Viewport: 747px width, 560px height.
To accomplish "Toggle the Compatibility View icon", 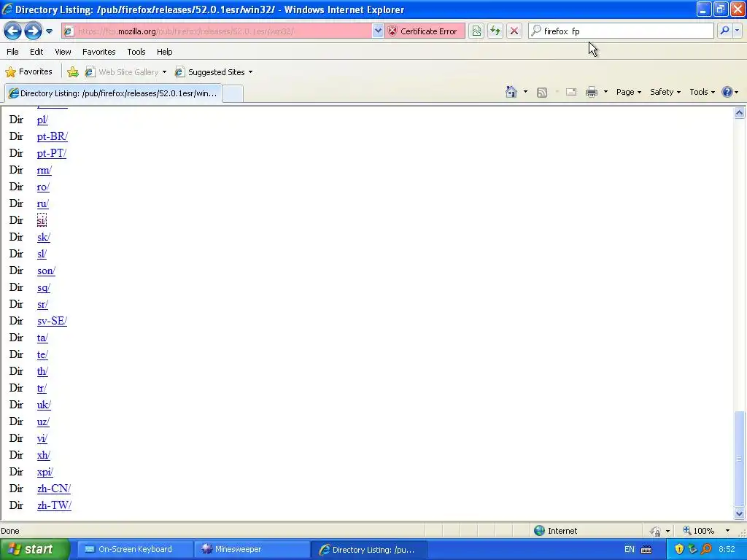I will (x=476, y=31).
